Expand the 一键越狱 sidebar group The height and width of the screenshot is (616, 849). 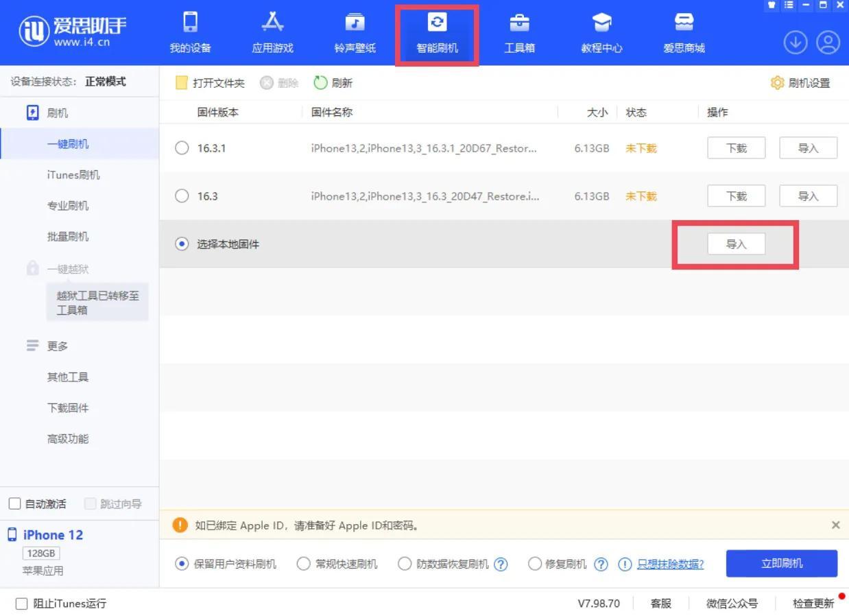pos(69,268)
